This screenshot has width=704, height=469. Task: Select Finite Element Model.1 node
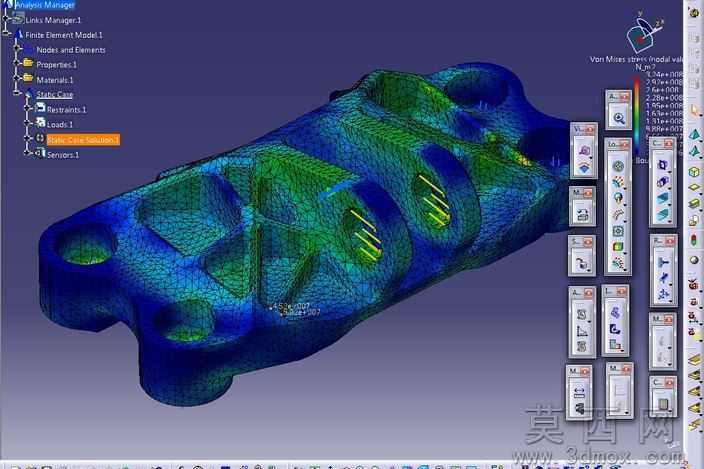64,35
